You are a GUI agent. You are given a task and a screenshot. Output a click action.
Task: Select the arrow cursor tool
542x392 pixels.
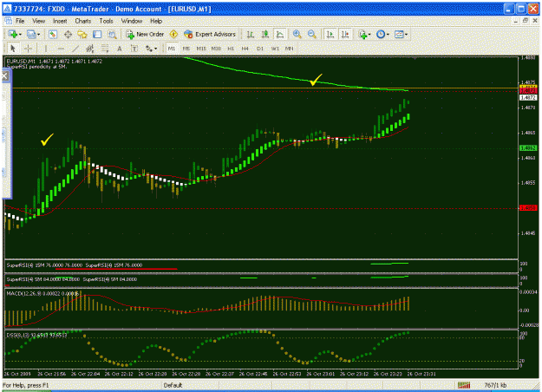tap(13, 49)
